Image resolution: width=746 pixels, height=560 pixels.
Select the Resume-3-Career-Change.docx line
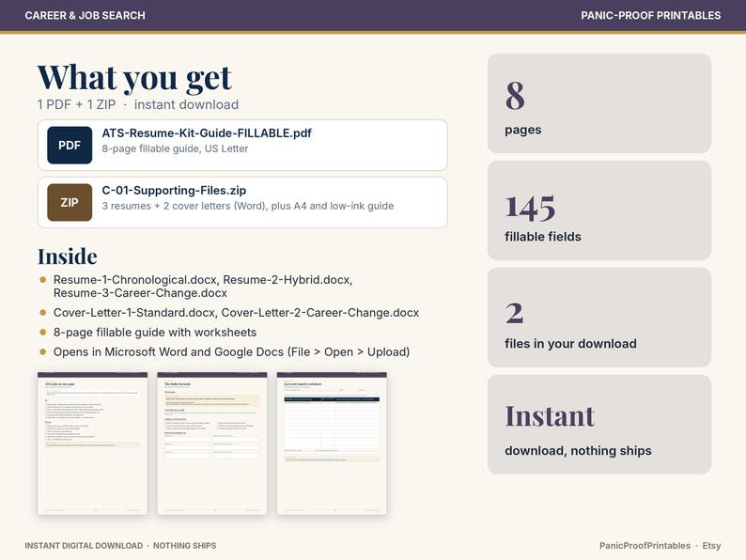pyautogui.click(x=140, y=293)
